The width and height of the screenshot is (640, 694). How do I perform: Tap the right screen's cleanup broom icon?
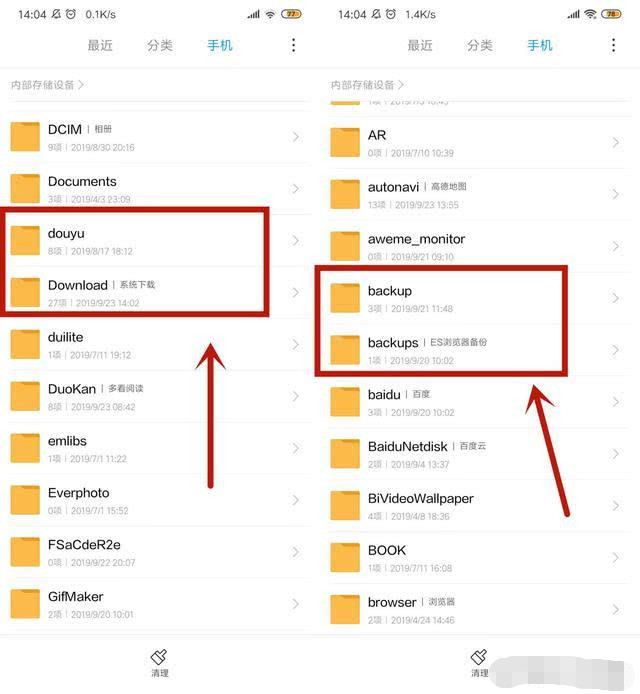pyautogui.click(x=479, y=657)
